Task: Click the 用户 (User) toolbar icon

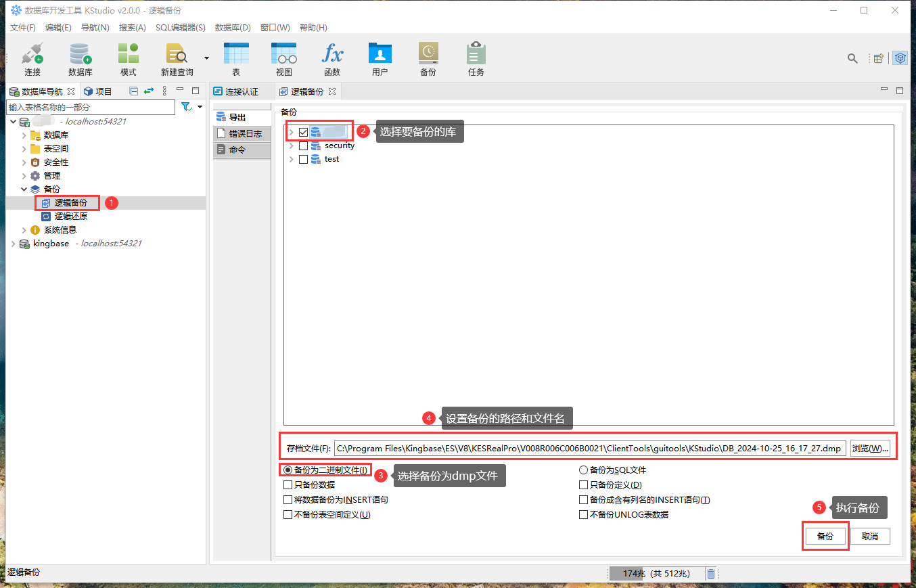Action: tap(380, 59)
